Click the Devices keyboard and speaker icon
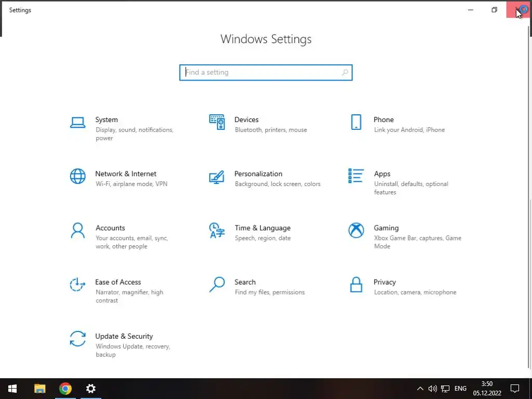 (217, 122)
